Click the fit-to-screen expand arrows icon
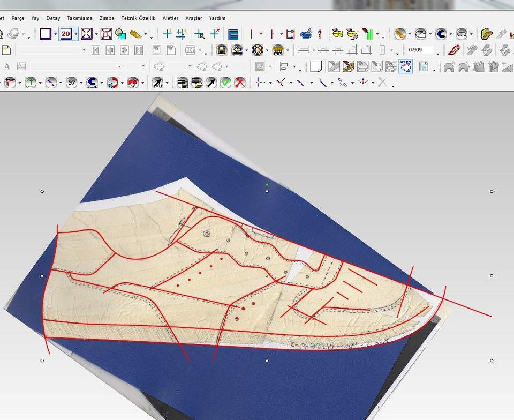 coord(86,34)
